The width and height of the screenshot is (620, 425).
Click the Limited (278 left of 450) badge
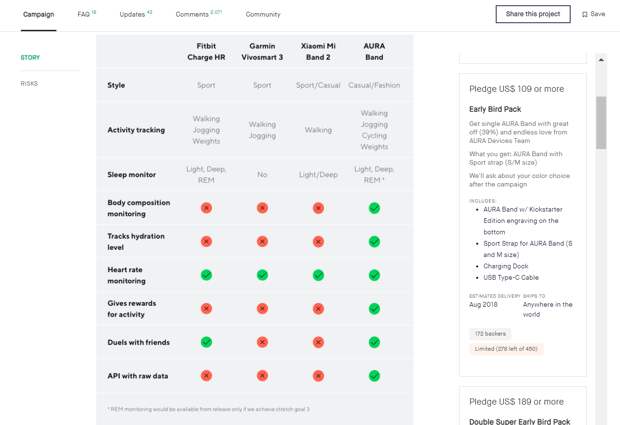(x=506, y=349)
